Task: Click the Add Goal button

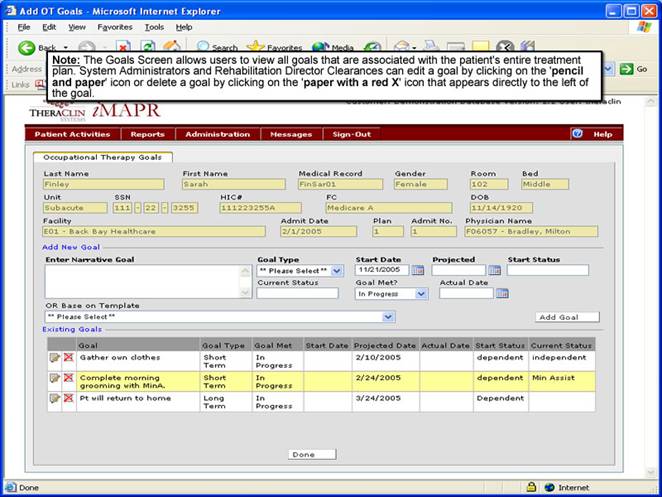Action: (567, 317)
